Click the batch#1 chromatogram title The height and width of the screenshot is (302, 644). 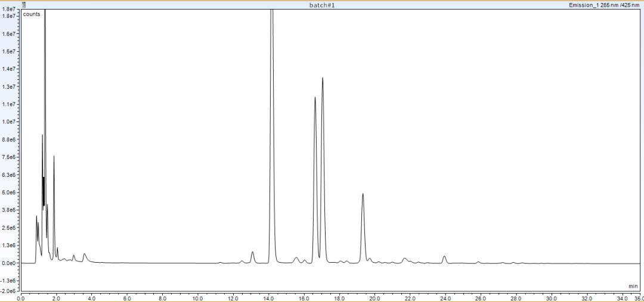pyautogui.click(x=322, y=4)
